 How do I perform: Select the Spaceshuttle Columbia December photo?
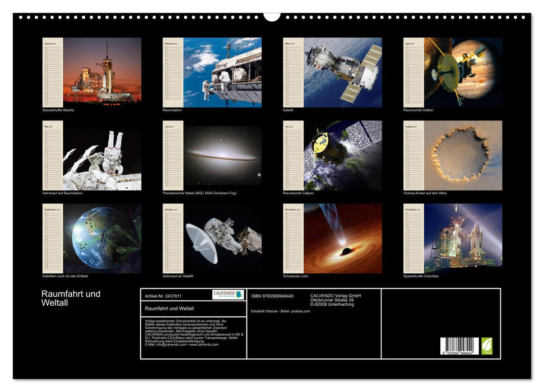coord(463,239)
